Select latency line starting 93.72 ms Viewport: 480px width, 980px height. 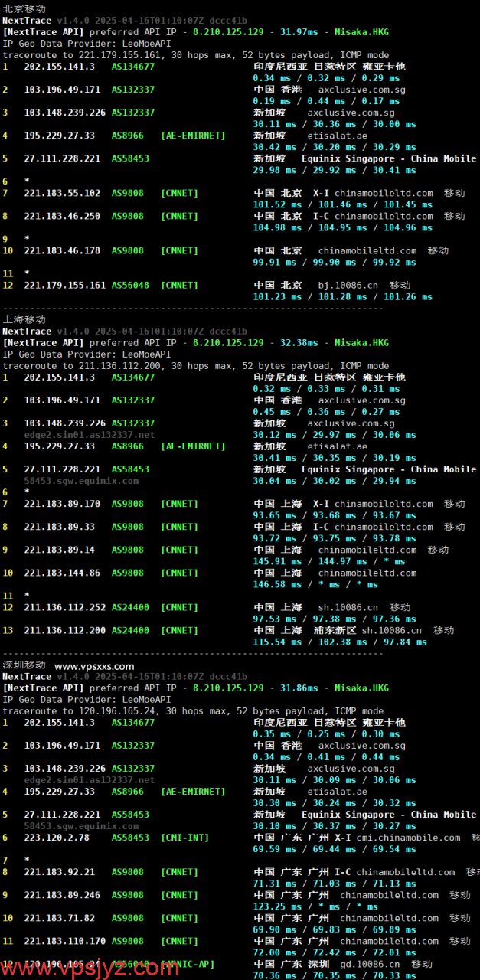tap(335, 538)
